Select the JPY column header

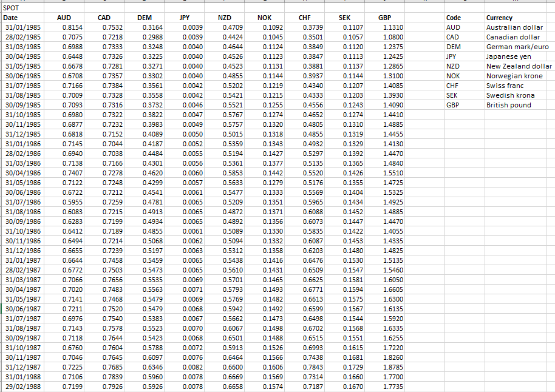coord(185,18)
